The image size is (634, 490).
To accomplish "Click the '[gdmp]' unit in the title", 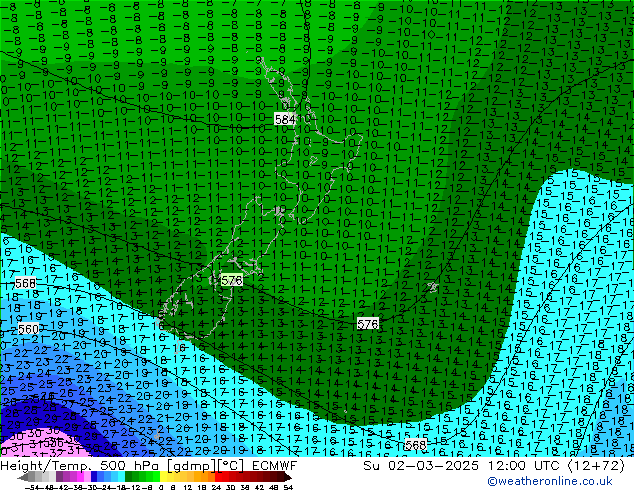I will coord(192,466).
